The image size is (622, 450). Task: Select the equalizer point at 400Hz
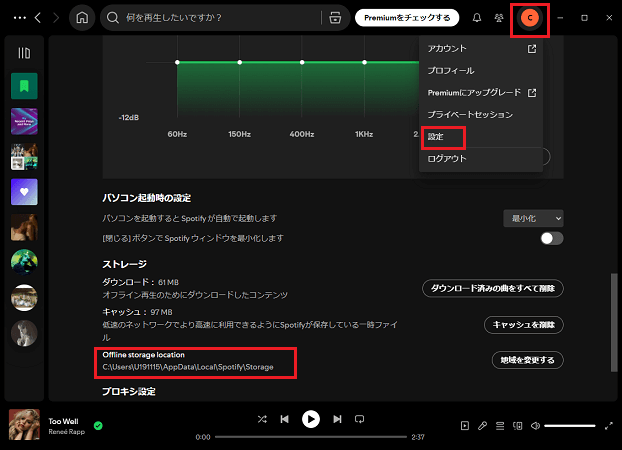pos(302,62)
